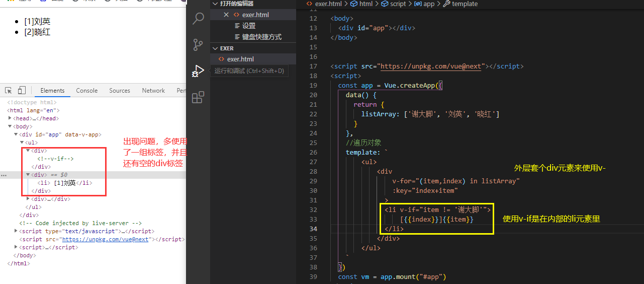Expand the collapsed div…</div> node
This screenshot has width=644, height=284.
coord(28,199)
